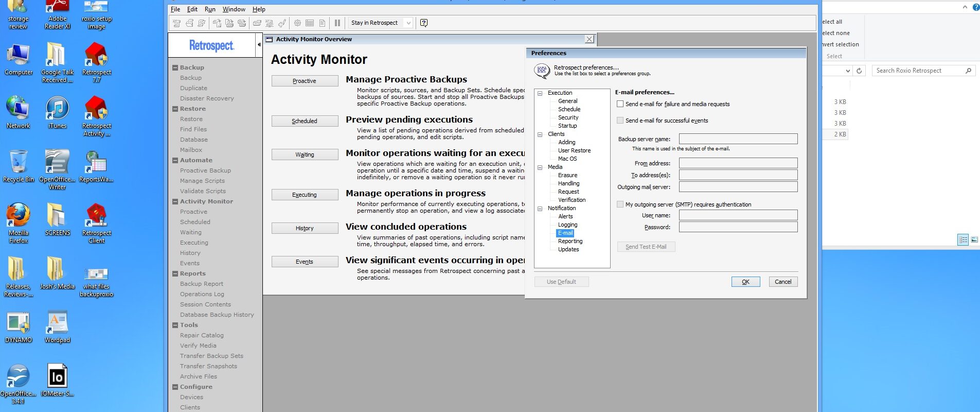980x412 pixels.
Task: Toggle Send e-mail for successful events checkbox
Action: coord(620,121)
